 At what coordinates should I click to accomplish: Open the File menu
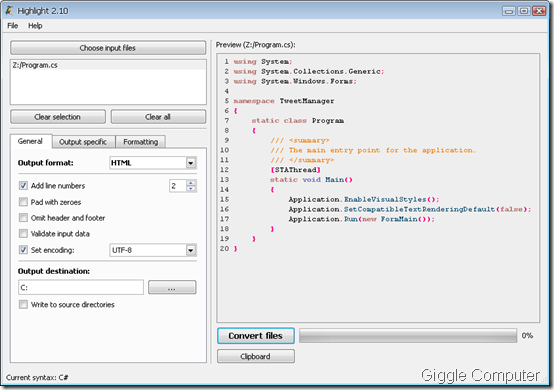(x=12, y=26)
